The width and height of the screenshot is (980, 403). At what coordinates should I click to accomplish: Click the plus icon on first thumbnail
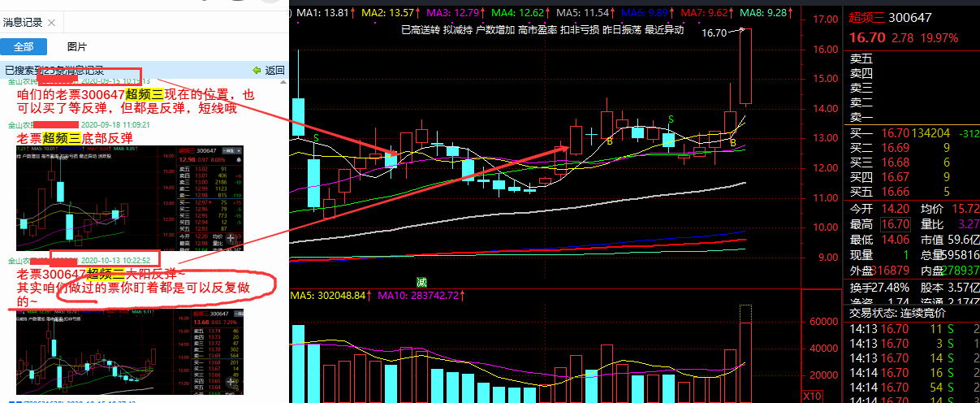click(x=232, y=240)
